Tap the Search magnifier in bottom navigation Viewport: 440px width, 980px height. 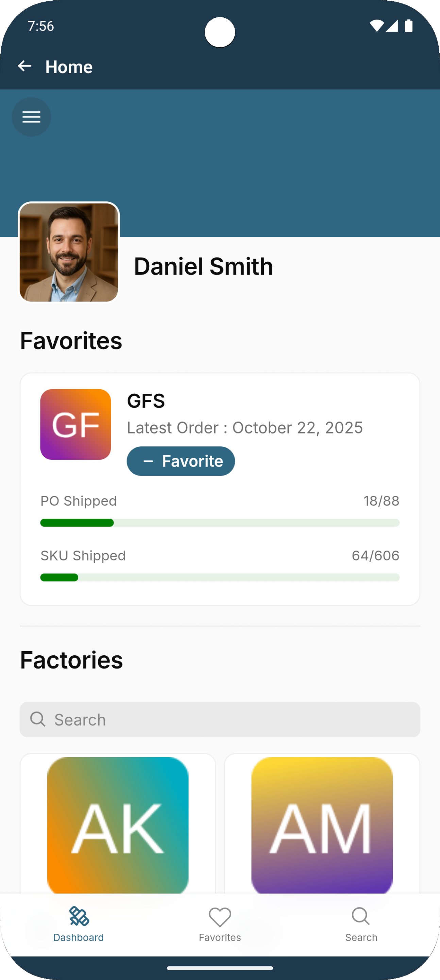pos(360,916)
